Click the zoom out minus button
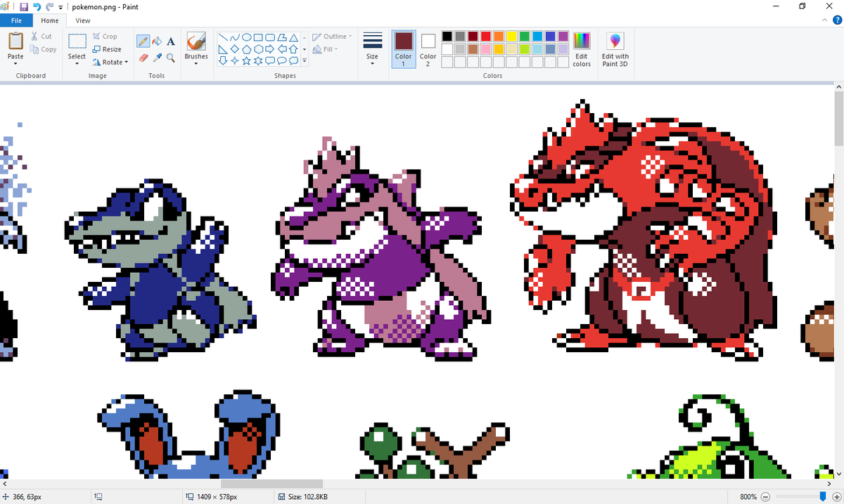The width and height of the screenshot is (844, 504). (x=765, y=496)
